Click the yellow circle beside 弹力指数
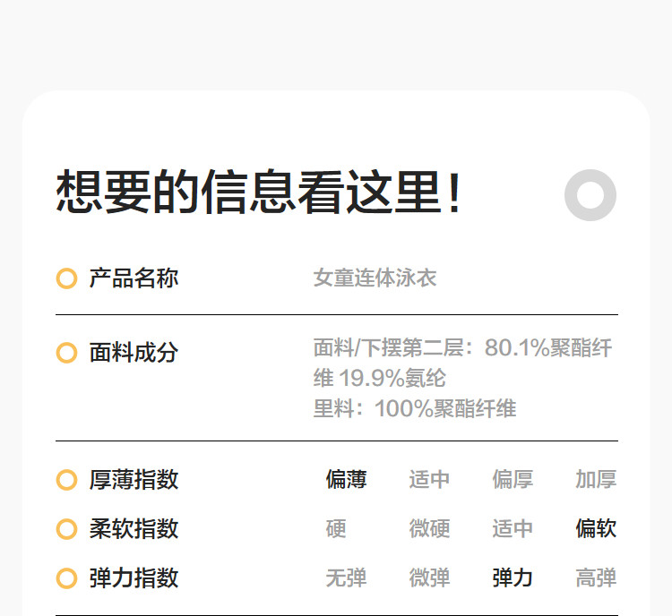 pyautogui.click(x=66, y=578)
